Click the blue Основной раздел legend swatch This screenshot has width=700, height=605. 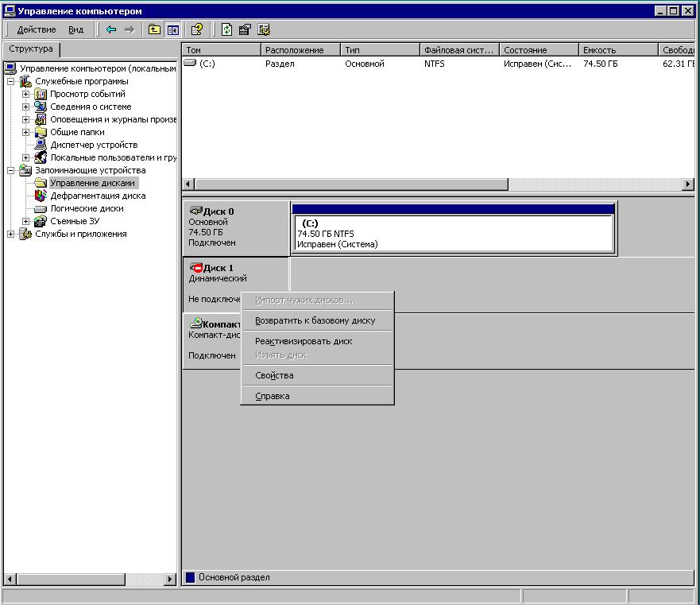click(x=190, y=577)
